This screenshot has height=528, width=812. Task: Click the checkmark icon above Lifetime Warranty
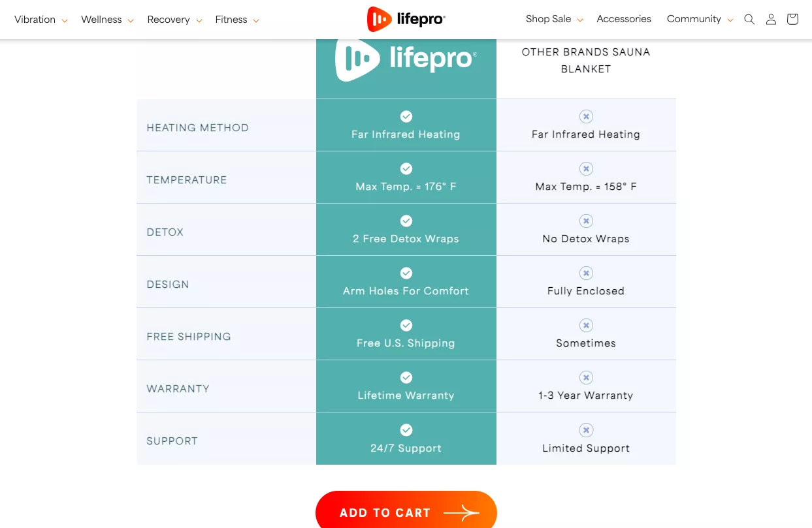click(406, 377)
